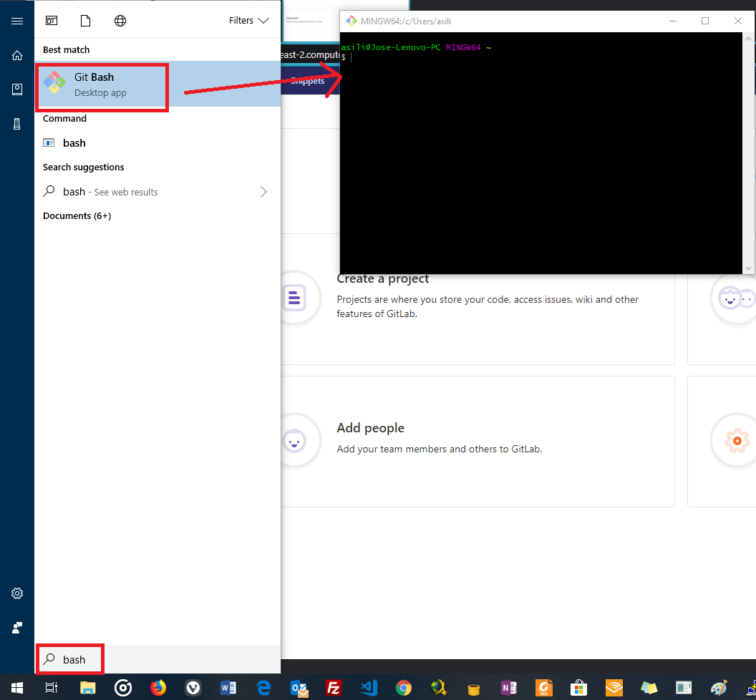Click the Add people smiley icon
The width and height of the screenshot is (756, 700).
[x=294, y=441]
